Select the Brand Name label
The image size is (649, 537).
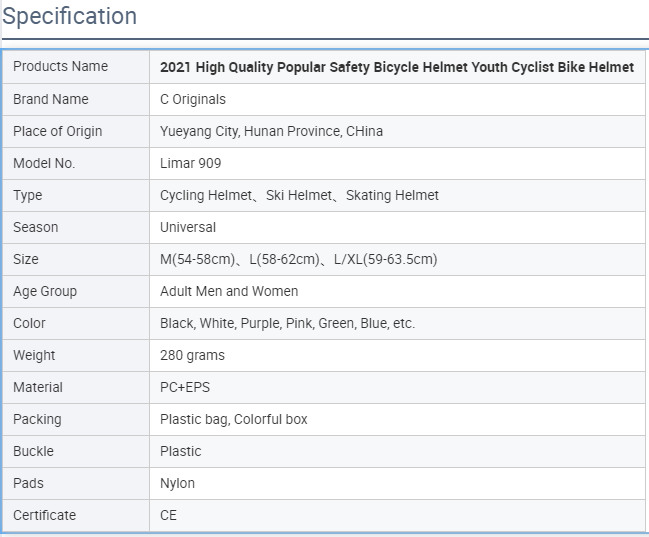(x=50, y=99)
